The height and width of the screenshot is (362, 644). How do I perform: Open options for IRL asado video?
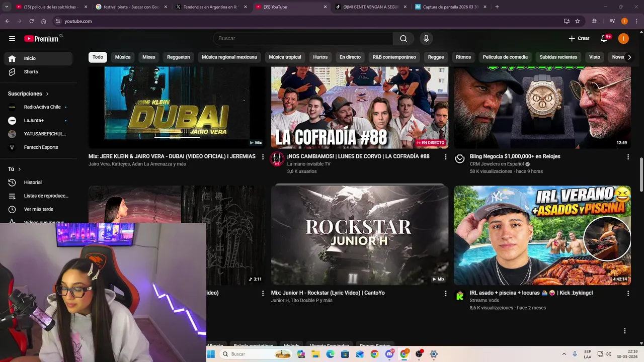tap(628, 293)
